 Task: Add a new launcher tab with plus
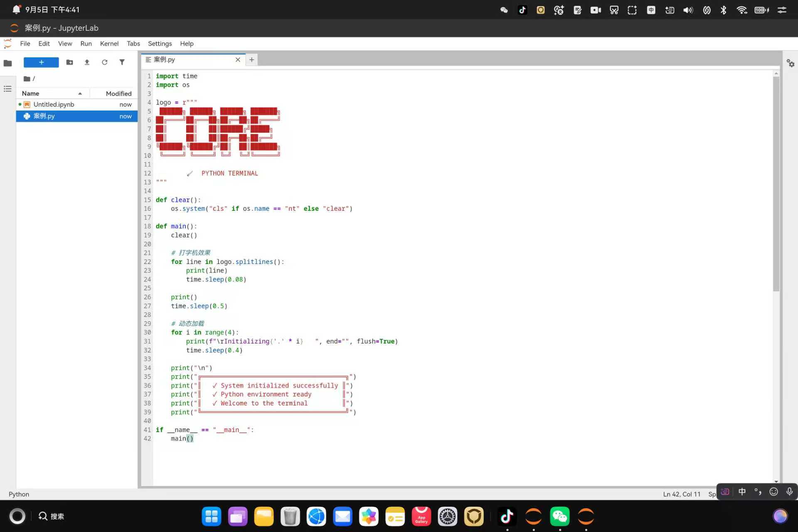[x=251, y=59]
